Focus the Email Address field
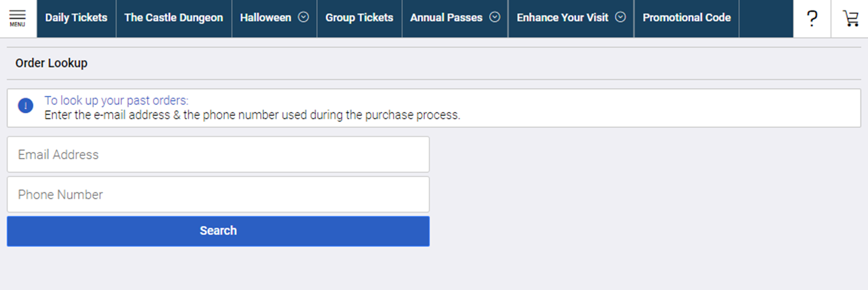 pyautogui.click(x=218, y=154)
